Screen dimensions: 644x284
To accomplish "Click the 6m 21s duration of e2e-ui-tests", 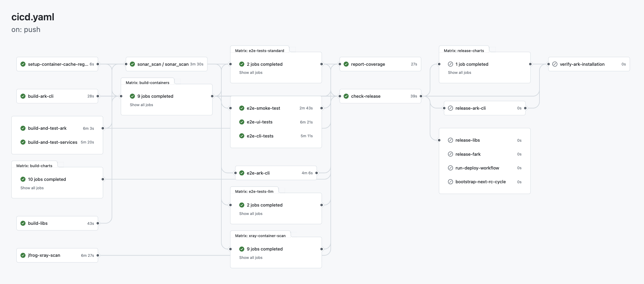I will click(306, 122).
